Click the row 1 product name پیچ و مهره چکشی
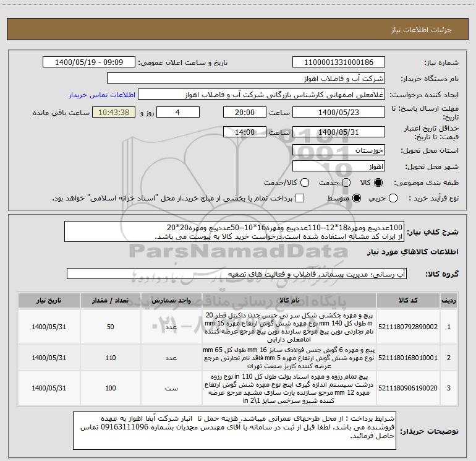Viewport: 476px width, 461px height. [289, 327]
